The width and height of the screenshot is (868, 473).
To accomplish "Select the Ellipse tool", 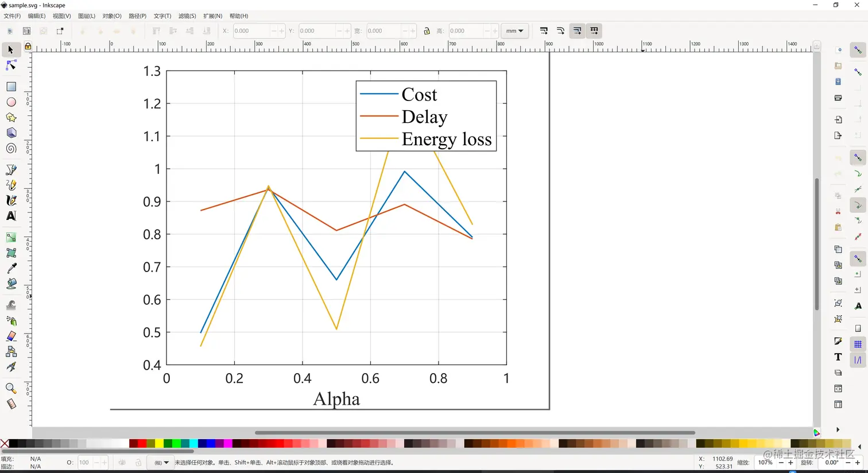I will (x=11, y=102).
